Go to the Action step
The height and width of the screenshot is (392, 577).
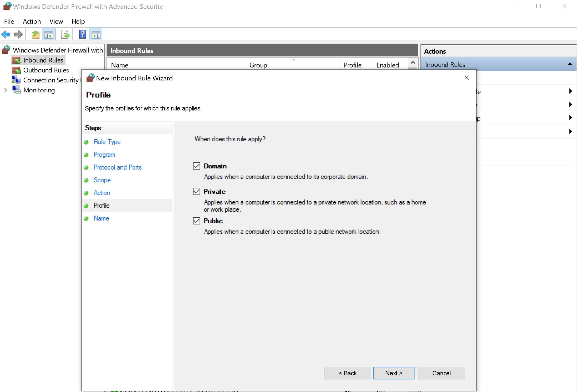point(102,193)
